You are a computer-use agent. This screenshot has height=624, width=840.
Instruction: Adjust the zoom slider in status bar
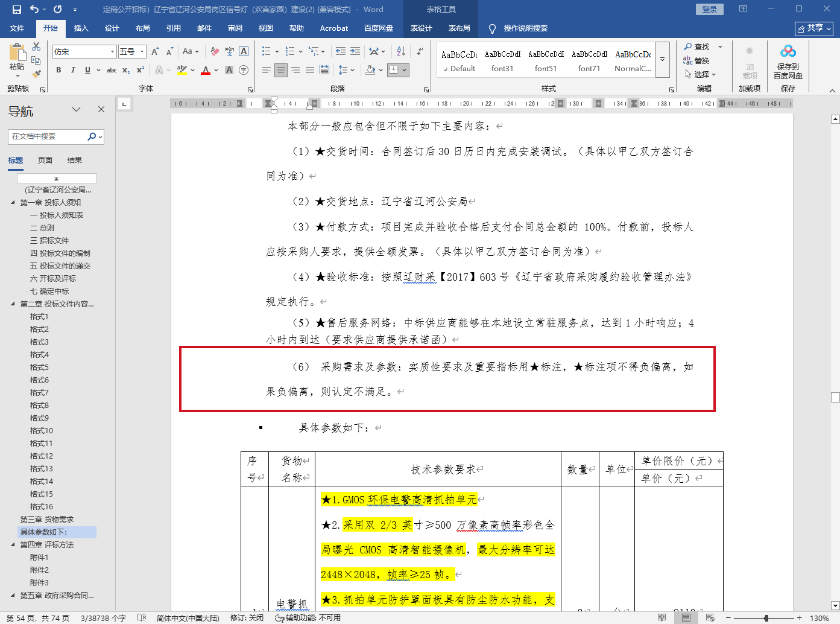click(766, 618)
